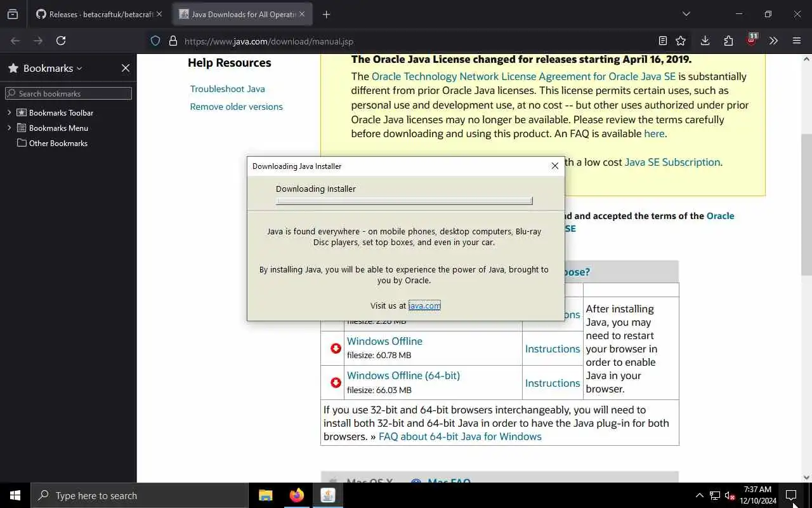Select the Bookmarks Toolbar folder
Image resolution: width=812 pixels, height=508 pixels.
click(61, 112)
